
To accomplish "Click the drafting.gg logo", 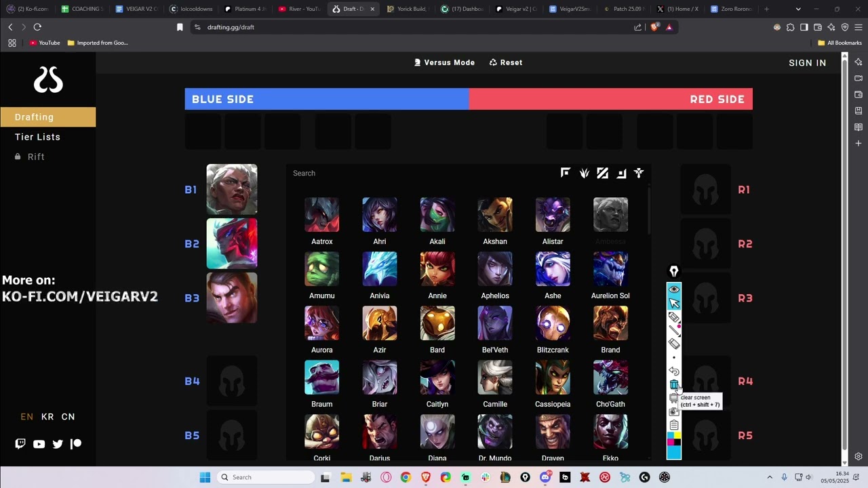I will 48,81.
